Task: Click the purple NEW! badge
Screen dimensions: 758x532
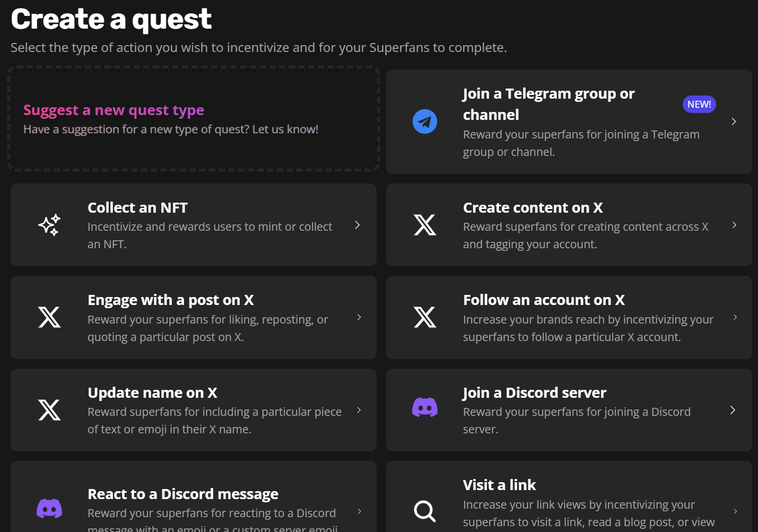Action: [699, 104]
